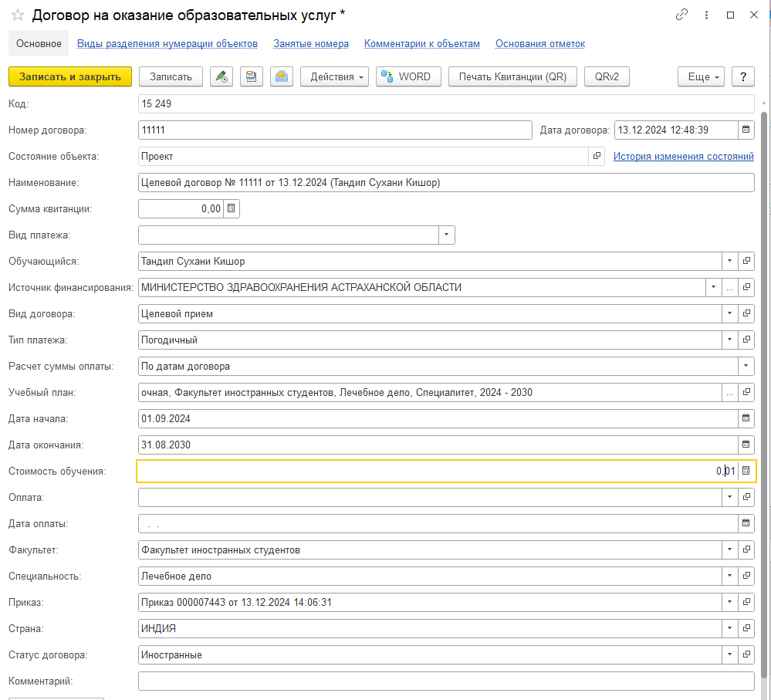
Task: Open calendar picker for Дата договора
Action: click(746, 130)
